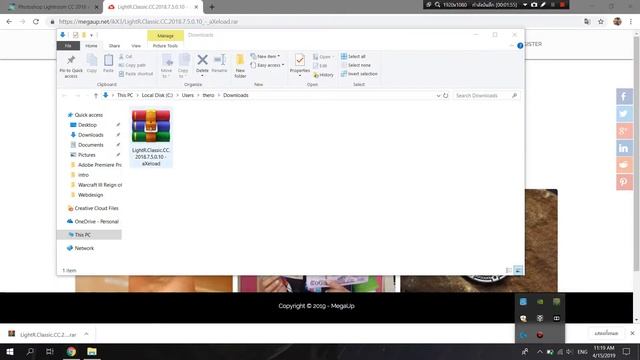Open the intro folder shortcut

83,175
